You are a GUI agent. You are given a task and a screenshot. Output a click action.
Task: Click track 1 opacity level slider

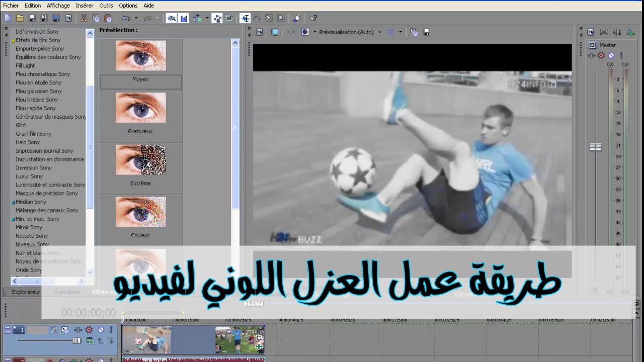76,340
